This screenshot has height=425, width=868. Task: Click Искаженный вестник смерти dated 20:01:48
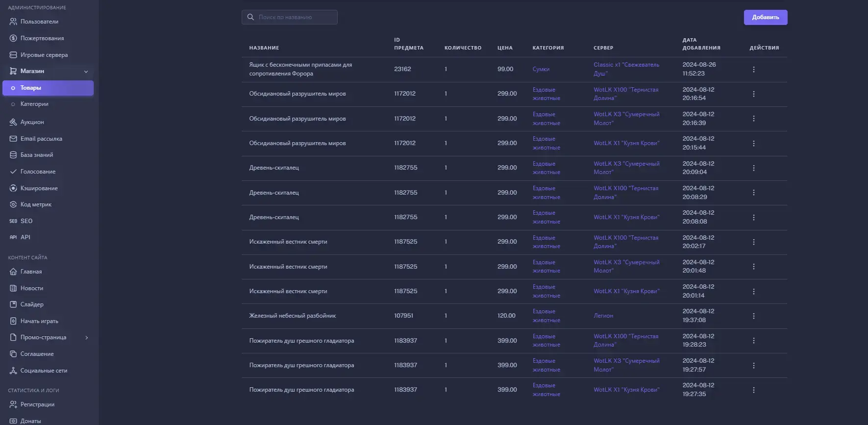tap(288, 267)
